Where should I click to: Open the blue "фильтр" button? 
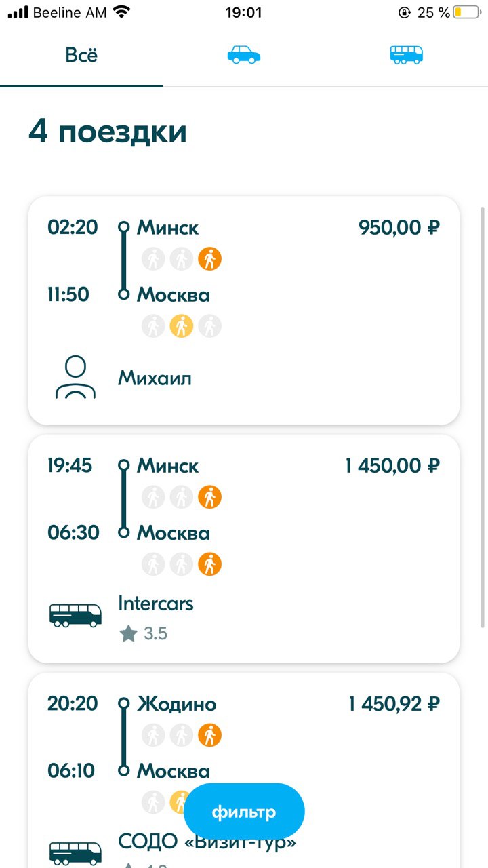coord(244,812)
